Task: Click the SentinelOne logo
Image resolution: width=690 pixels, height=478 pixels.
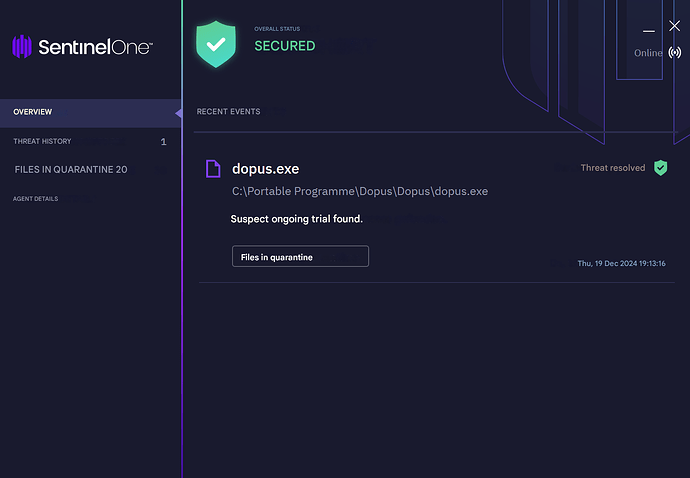Action: click(x=83, y=47)
